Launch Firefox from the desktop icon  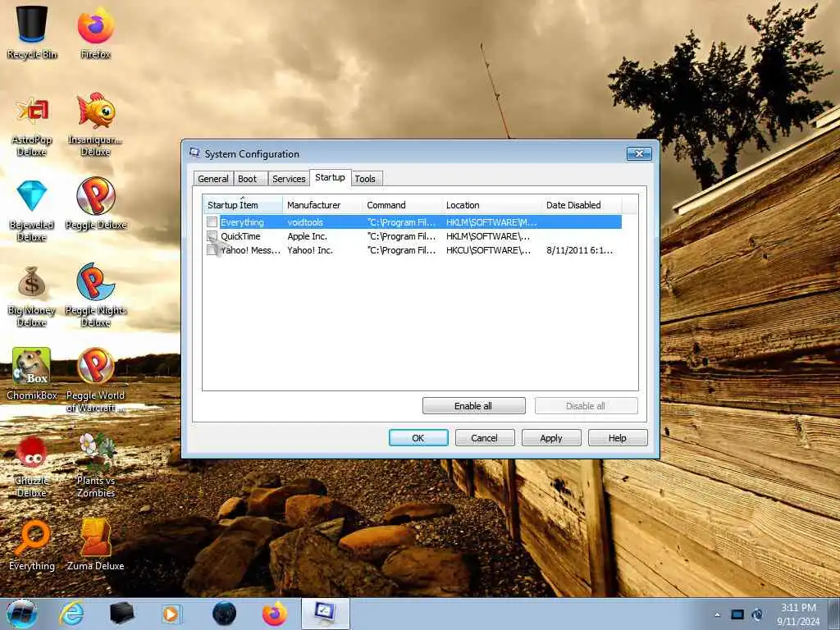click(95, 32)
